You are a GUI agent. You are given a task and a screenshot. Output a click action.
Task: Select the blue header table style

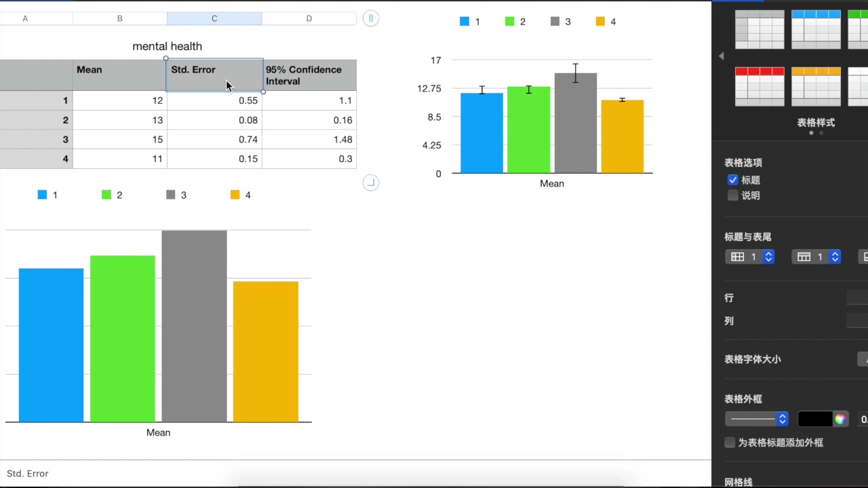click(816, 29)
